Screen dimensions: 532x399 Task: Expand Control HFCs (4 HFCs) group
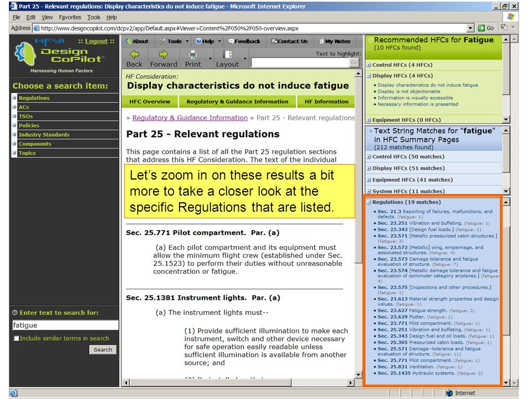[x=369, y=65]
